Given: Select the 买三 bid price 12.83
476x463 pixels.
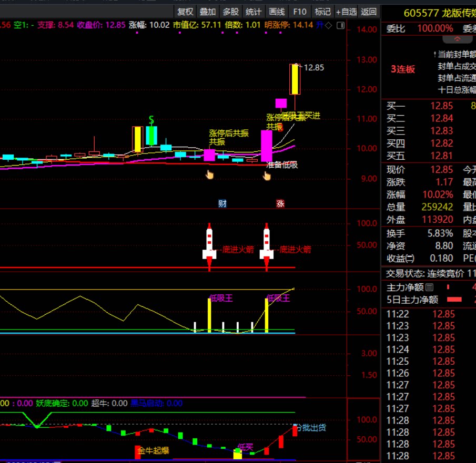Looking at the screenshot, I should tap(442, 131).
